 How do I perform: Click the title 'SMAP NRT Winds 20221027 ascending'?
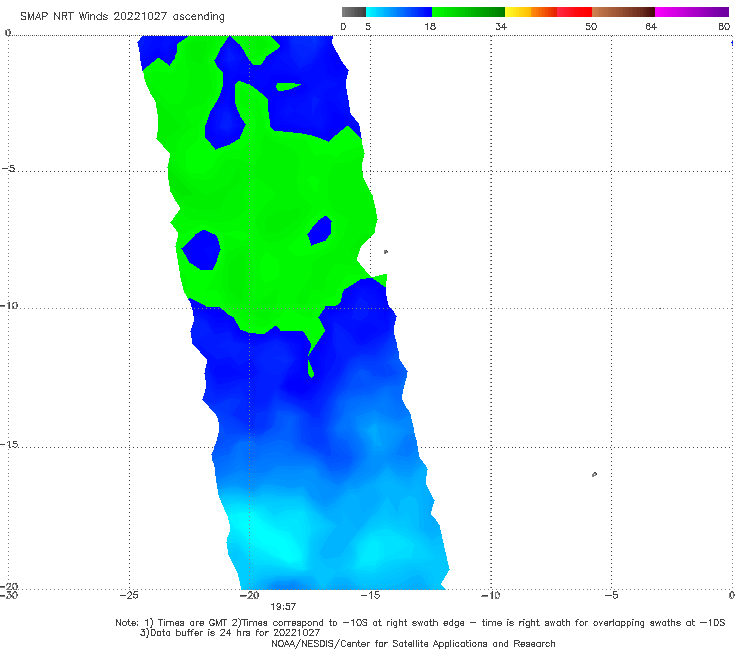(122, 16)
